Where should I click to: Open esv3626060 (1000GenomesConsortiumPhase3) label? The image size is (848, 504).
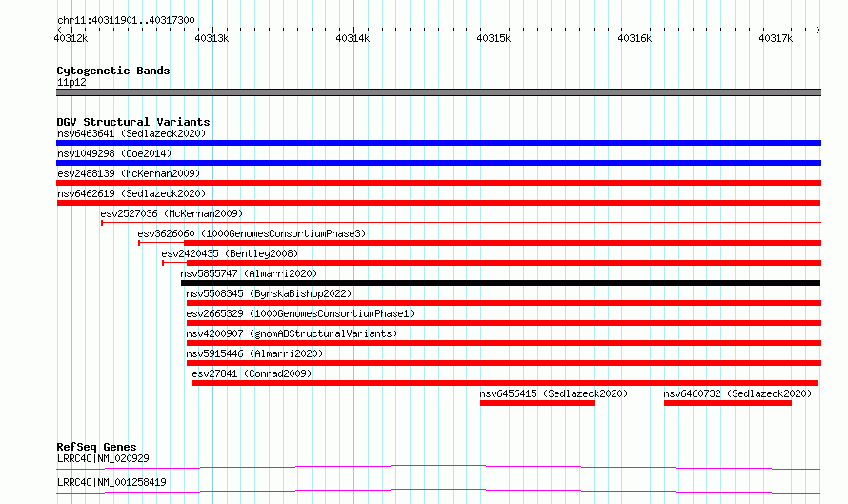pos(252,233)
